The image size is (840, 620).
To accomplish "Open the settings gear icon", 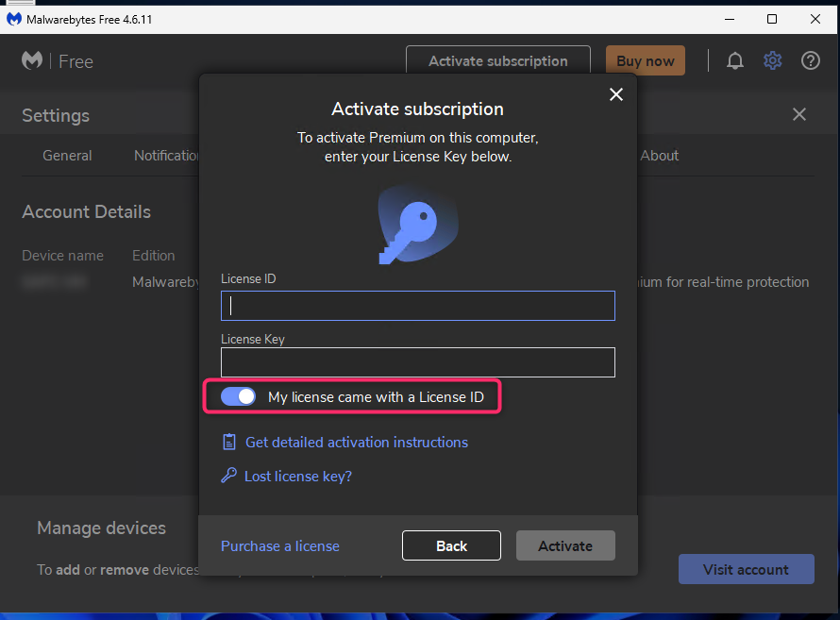I will click(x=772, y=61).
